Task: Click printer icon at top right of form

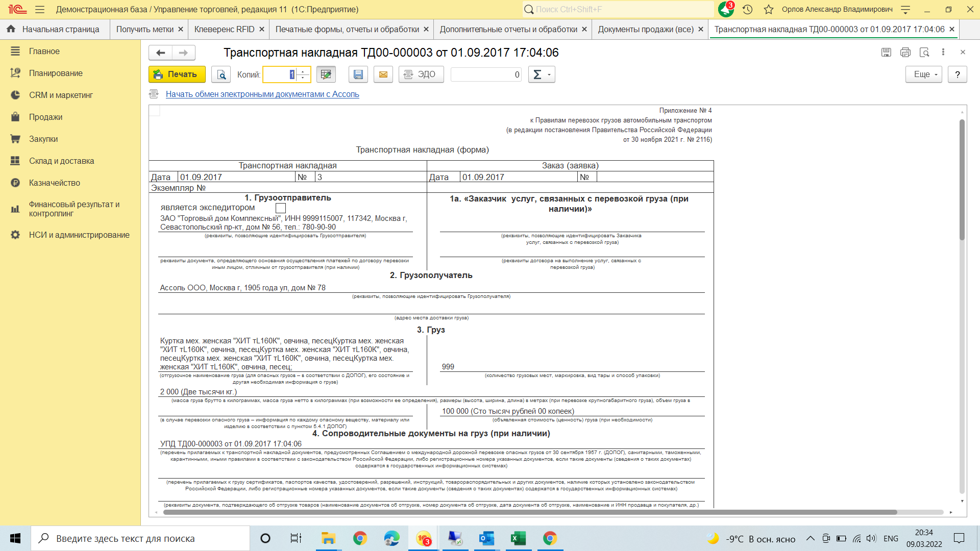Action: coord(905,52)
